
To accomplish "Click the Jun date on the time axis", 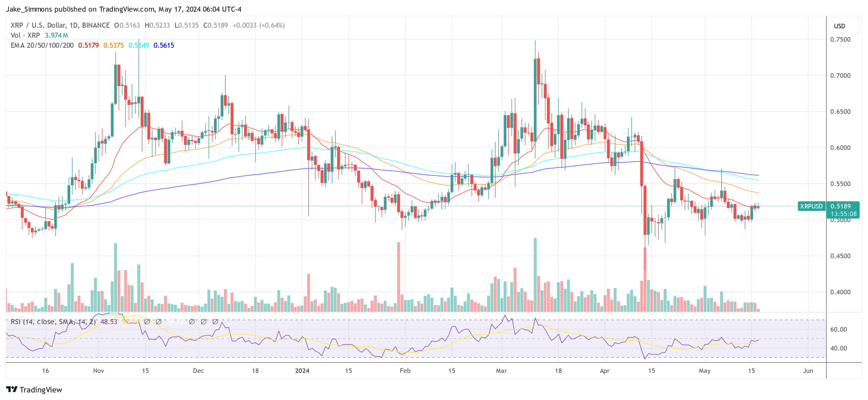I will (808, 371).
